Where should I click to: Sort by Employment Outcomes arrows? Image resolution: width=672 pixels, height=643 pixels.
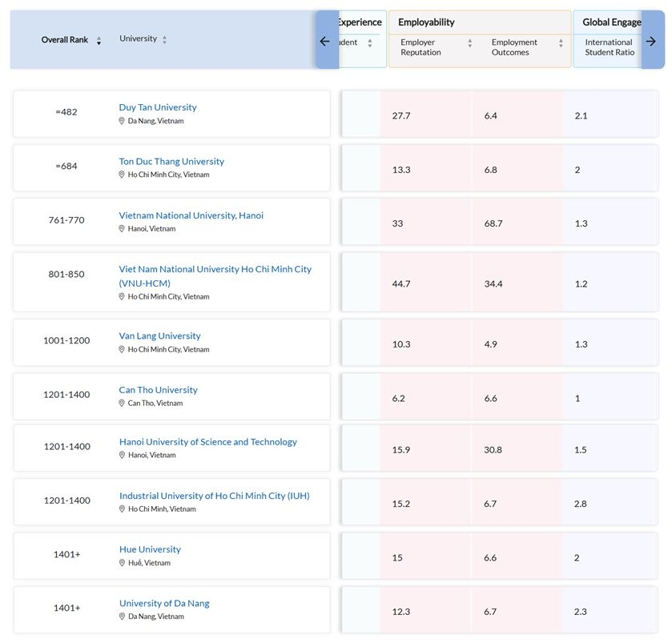(x=561, y=43)
